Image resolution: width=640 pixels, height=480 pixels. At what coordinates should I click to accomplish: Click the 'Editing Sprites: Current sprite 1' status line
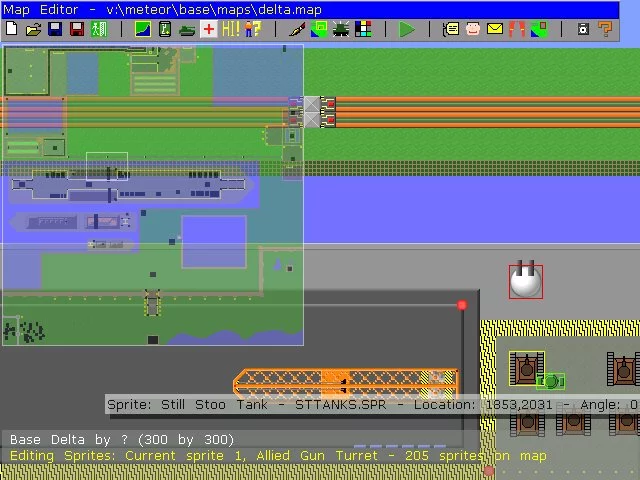(278, 456)
